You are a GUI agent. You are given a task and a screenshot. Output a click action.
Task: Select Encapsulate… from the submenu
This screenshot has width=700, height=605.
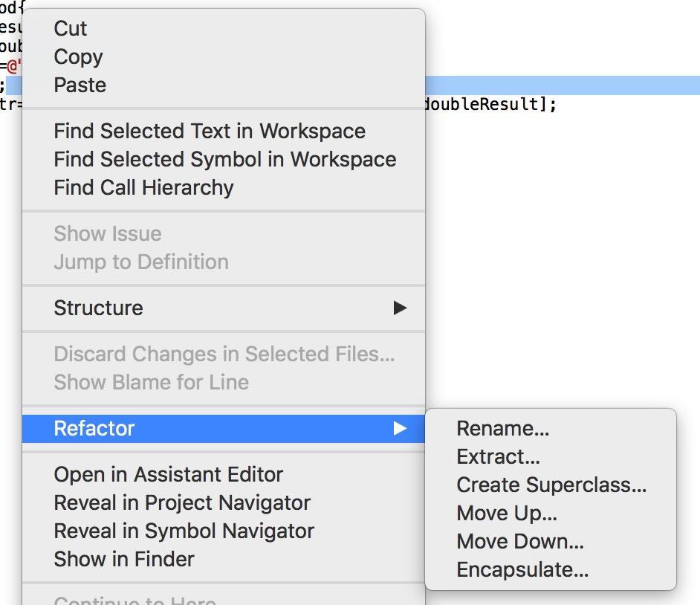pos(522,570)
